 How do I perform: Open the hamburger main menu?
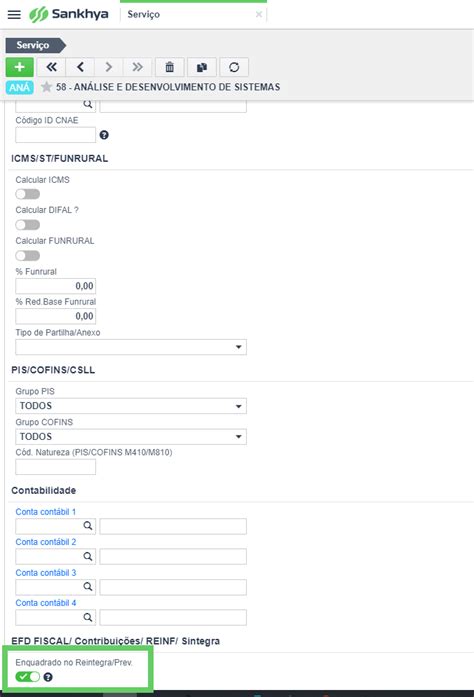click(14, 14)
